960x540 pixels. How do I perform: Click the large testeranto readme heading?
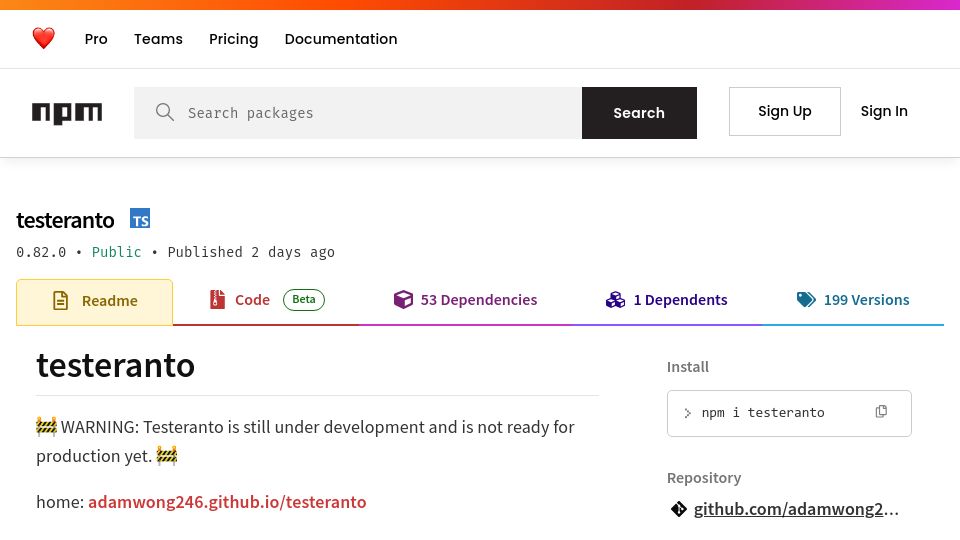pyautogui.click(x=116, y=366)
